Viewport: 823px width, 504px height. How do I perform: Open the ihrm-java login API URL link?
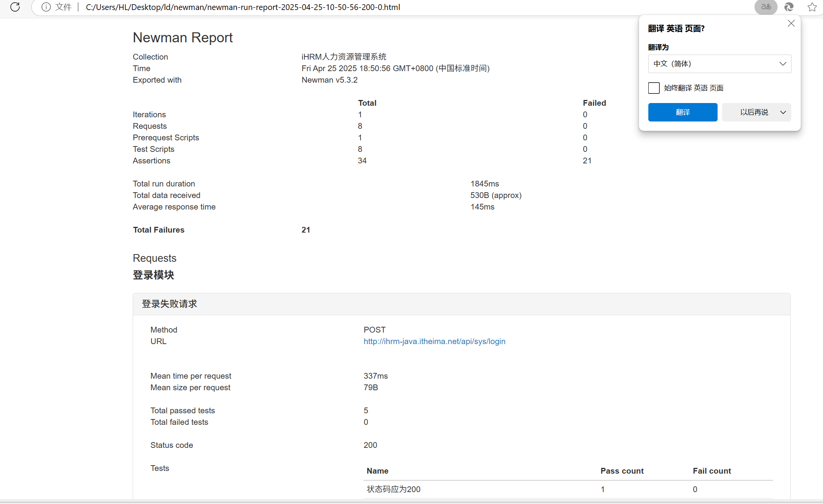pyautogui.click(x=434, y=341)
